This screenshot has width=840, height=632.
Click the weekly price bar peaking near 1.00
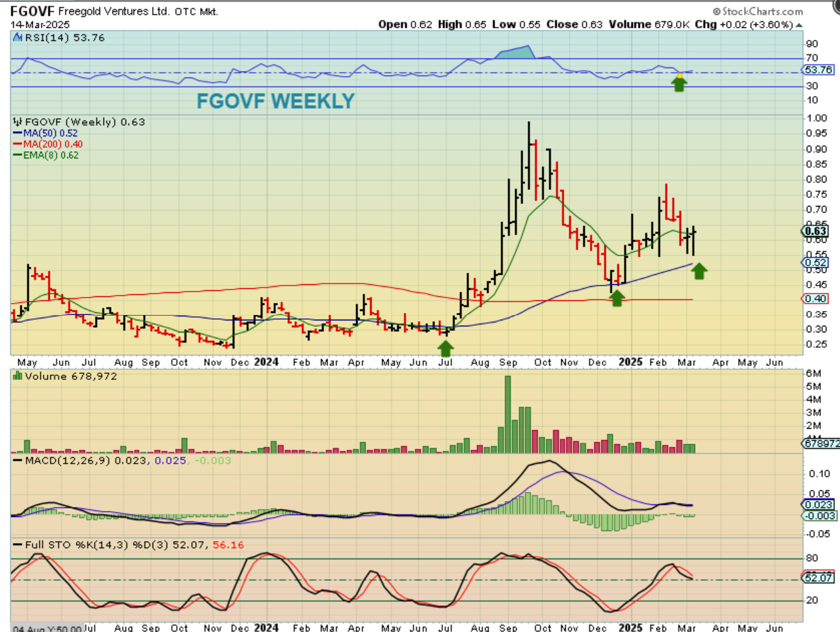point(529,155)
